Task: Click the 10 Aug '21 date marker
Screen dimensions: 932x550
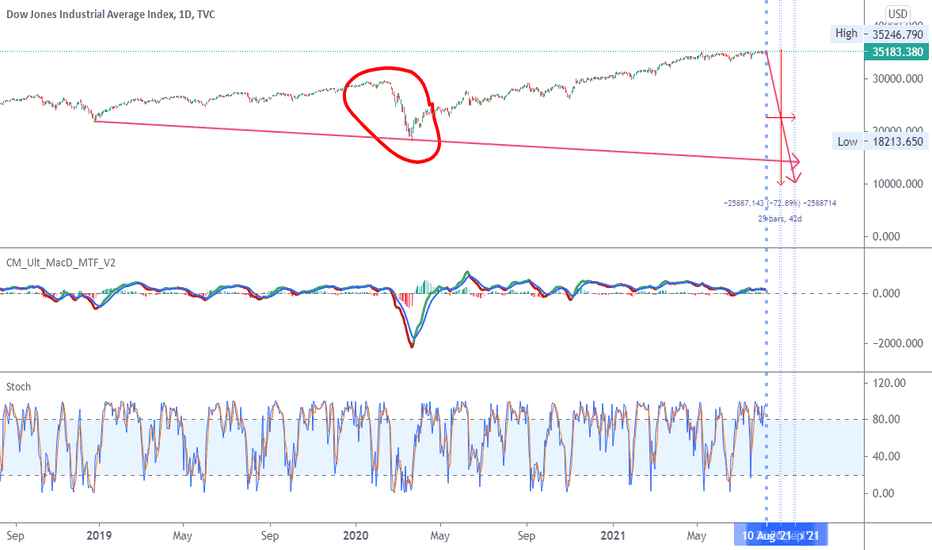Action: click(x=767, y=535)
